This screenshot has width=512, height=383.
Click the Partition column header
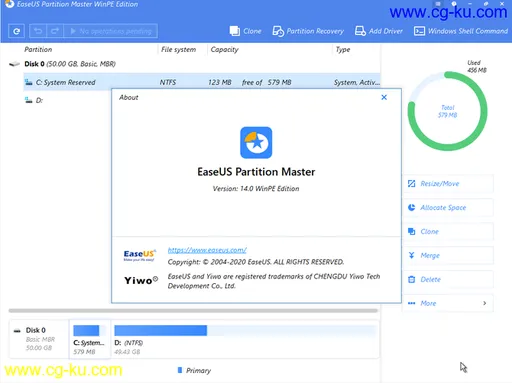[38, 49]
